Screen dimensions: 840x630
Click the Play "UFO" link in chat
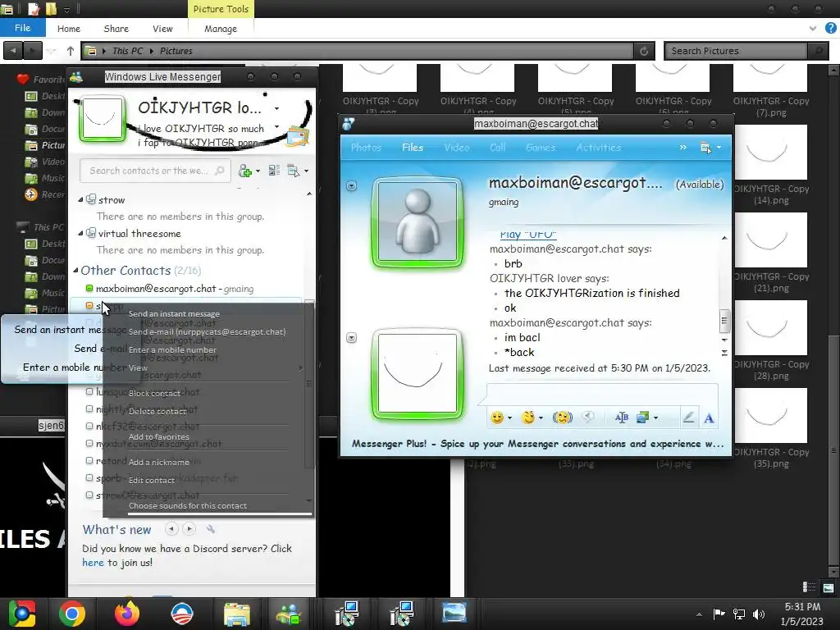[528, 235]
